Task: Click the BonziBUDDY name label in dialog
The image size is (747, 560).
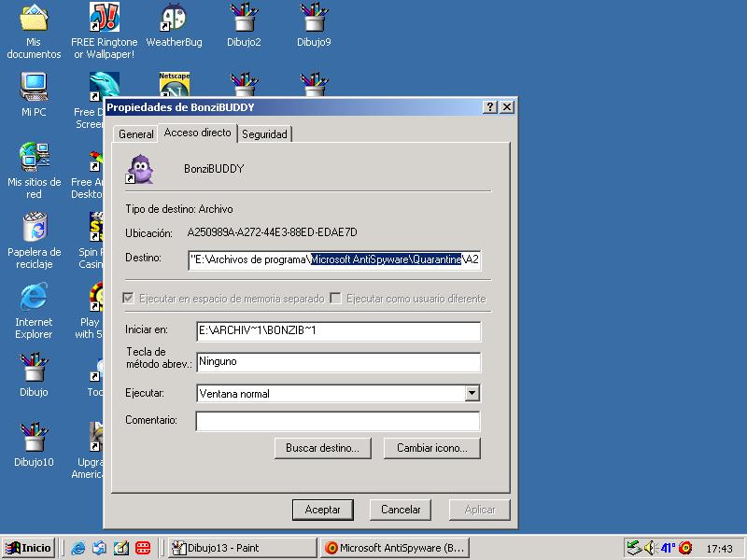Action: (x=214, y=169)
